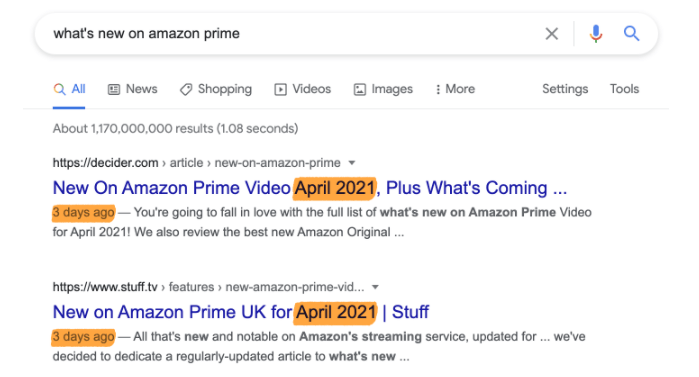Open New on Amazon Prime UK Stuff result

241,312
